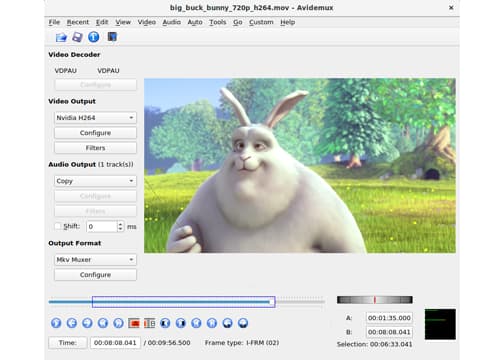Open a video with the folder icon
Image resolution: width=500 pixels, height=360 pixels.
coord(61,37)
